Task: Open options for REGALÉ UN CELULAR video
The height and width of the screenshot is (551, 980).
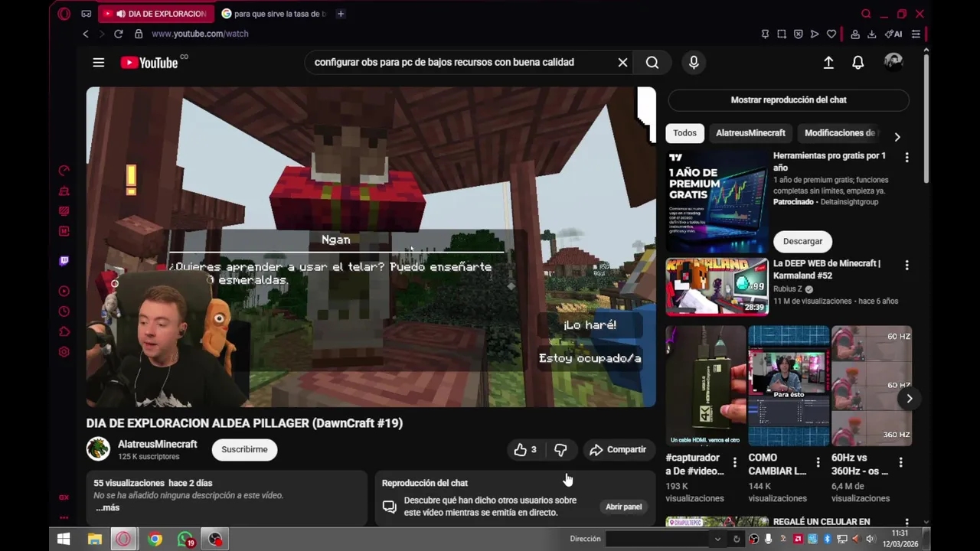Action: click(907, 522)
